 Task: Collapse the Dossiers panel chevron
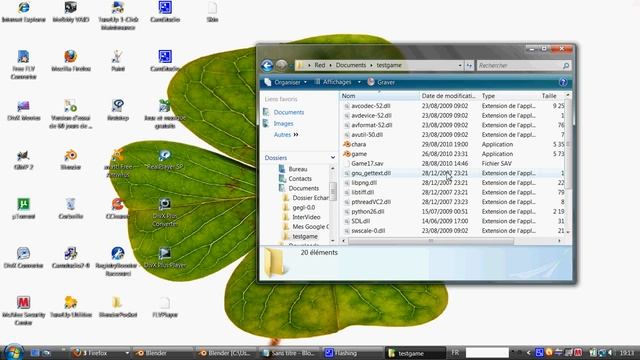tap(333, 158)
